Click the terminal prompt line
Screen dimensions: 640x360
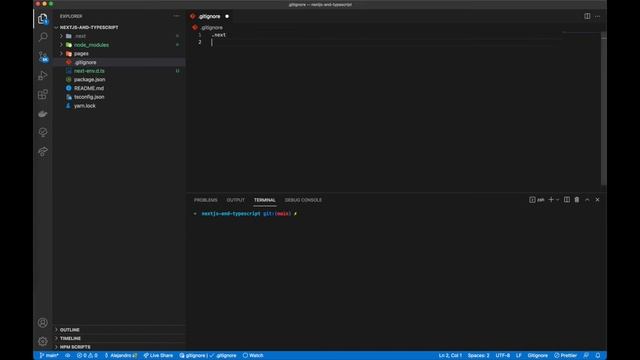click(246, 213)
